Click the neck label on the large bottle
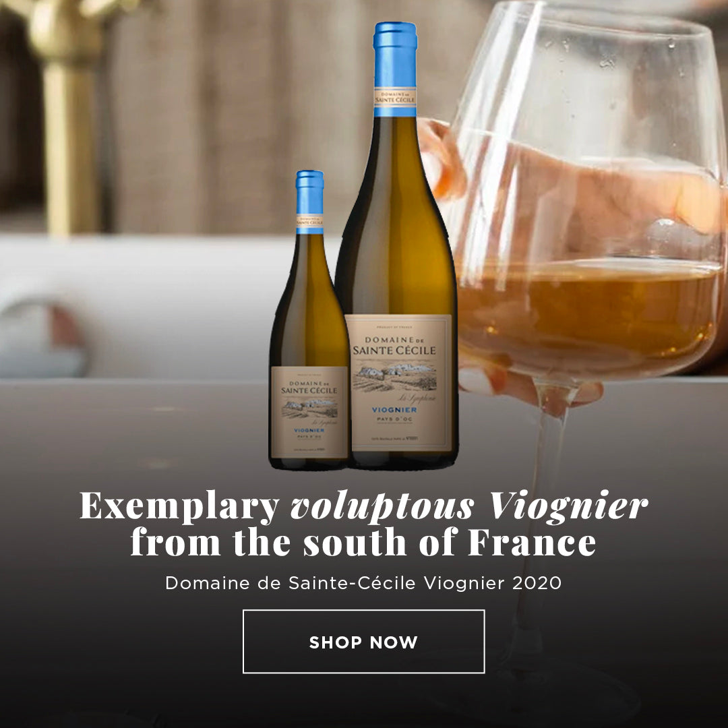This screenshot has width=728, height=728. pyautogui.click(x=395, y=97)
